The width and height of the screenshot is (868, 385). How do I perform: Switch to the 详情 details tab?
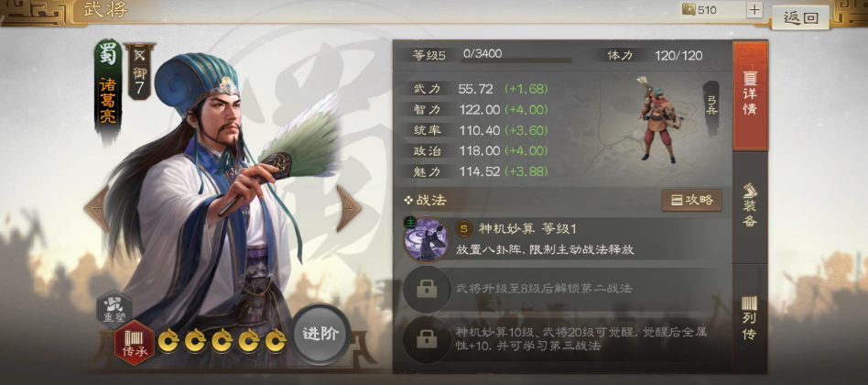click(750, 95)
